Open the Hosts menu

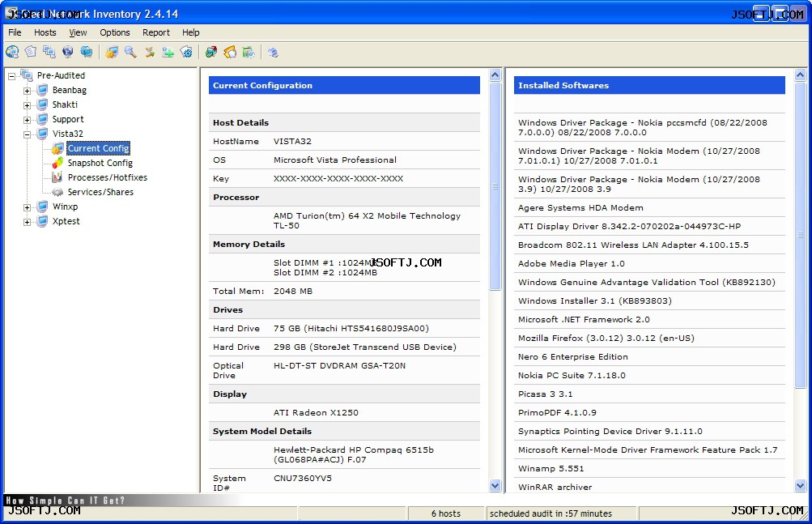pyautogui.click(x=45, y=32)
